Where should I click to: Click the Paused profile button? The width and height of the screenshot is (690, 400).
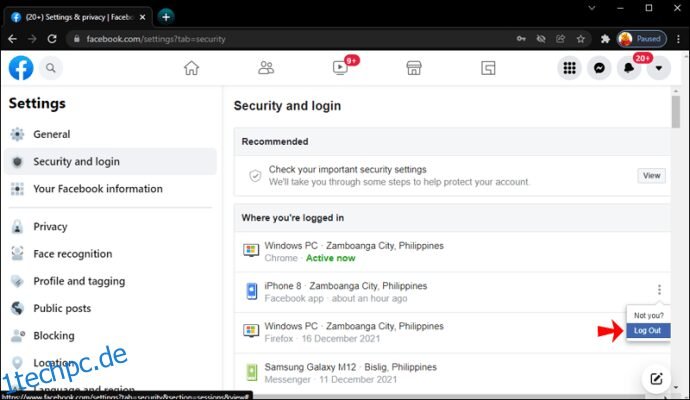coord(641,39)
